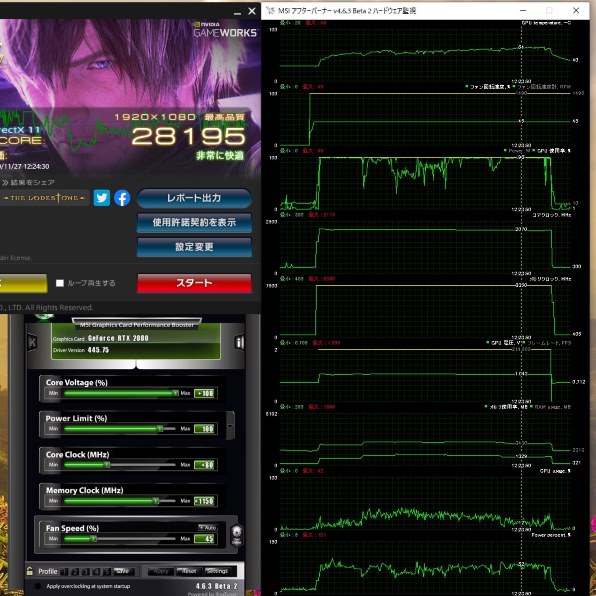Screen dimensions: 596x596
Task: Open The Lodestone link banner
Action: 44,198
